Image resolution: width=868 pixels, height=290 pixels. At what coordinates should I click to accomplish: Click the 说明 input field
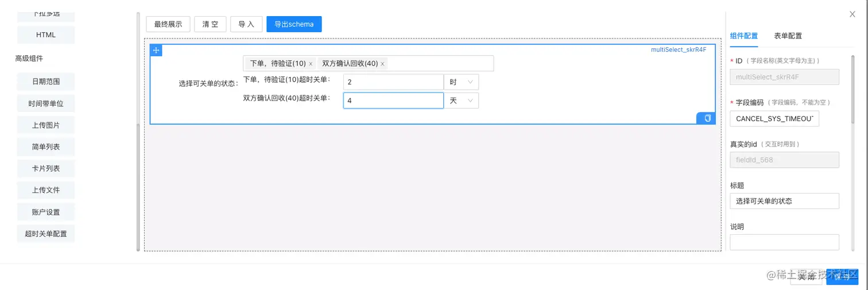point(784,242)
